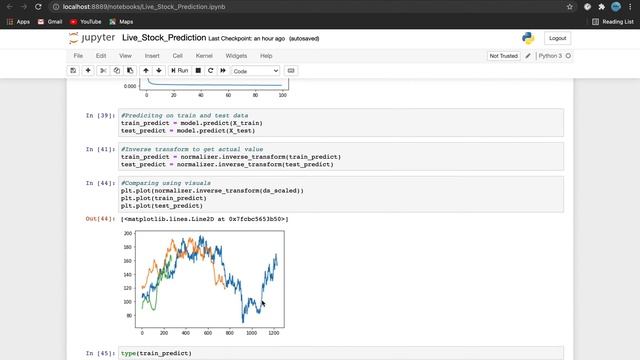Click the Python logo icon
Screen dimensions: 640x360
pos(528,38)
